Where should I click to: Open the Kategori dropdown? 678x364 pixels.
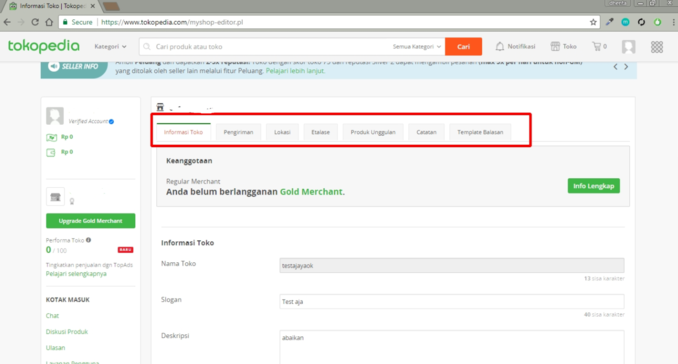click(110, 46)
